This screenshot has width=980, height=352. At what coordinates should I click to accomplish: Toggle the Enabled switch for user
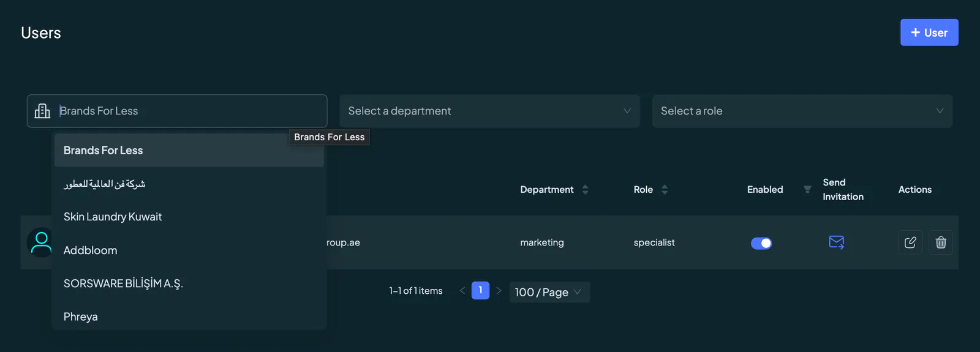pyautogui.click(x=761, y=243)
